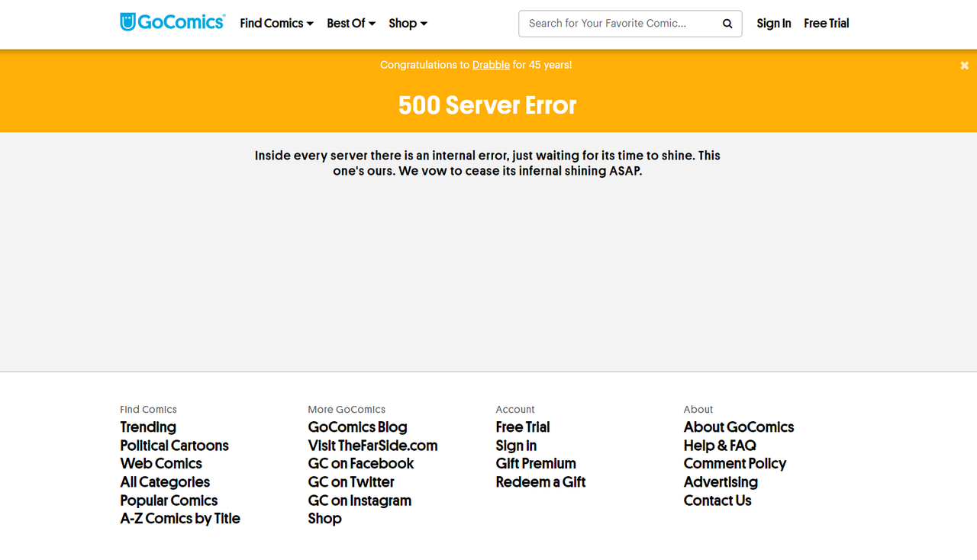The width and height of the screenshot is (977, 560).
Task: Open All Categories in the footer
Action: pos(165,482)
